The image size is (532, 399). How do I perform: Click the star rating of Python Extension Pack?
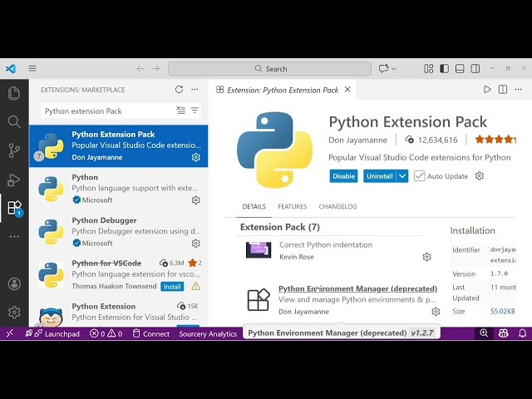click(x=495, y=139)
